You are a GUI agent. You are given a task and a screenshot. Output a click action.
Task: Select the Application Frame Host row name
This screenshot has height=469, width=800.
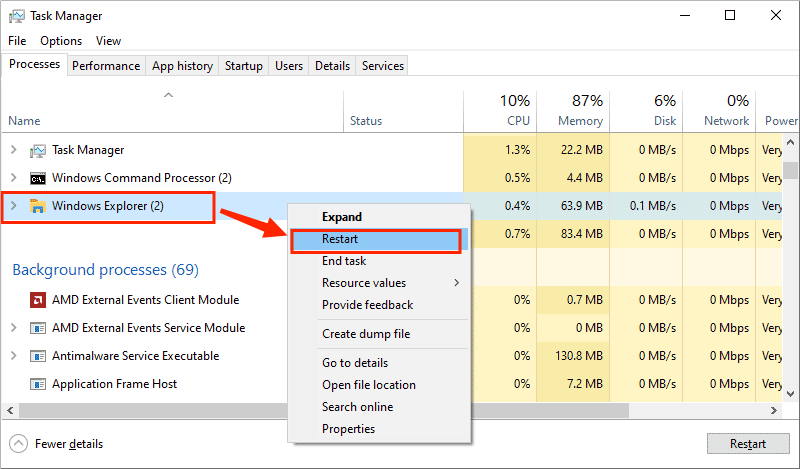(x=114, y=384)
